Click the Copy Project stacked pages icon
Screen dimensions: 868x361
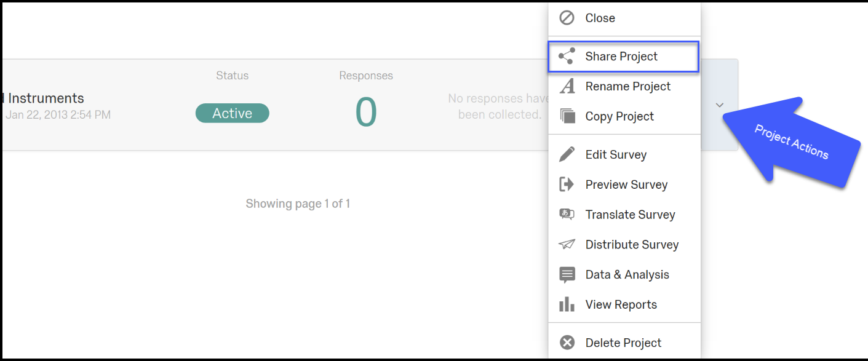567,116
